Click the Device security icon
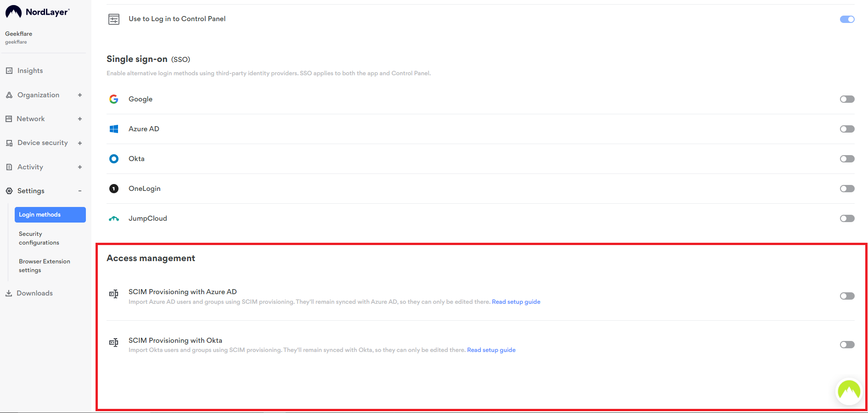This screenshot has width=868, height=413. pyautogui.click(x=9, y=143)
